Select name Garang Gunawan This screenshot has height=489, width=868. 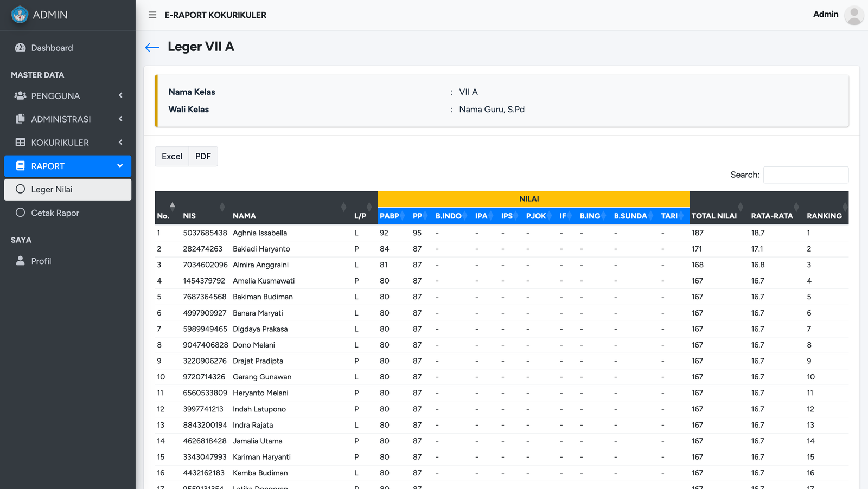262,377
